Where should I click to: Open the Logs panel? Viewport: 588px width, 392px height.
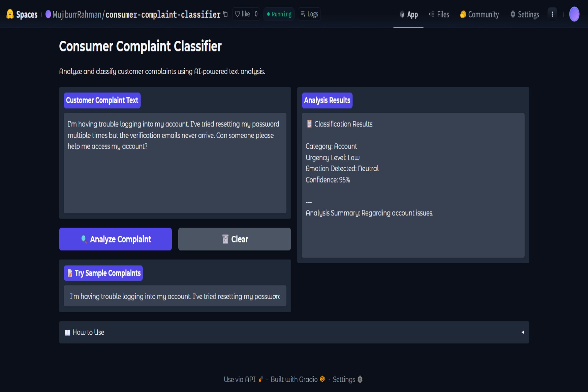(x=309, y=14)
